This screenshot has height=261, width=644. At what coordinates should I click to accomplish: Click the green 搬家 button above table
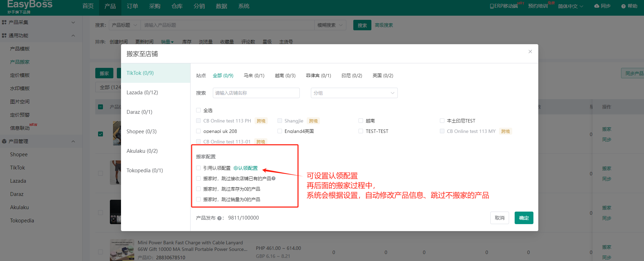point(104,73)
